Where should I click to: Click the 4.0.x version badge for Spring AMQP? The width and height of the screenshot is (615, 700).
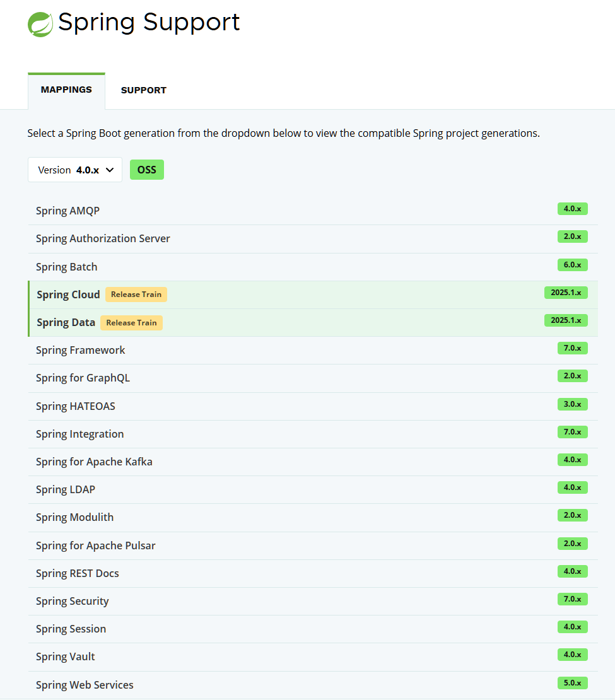(572, 209)
